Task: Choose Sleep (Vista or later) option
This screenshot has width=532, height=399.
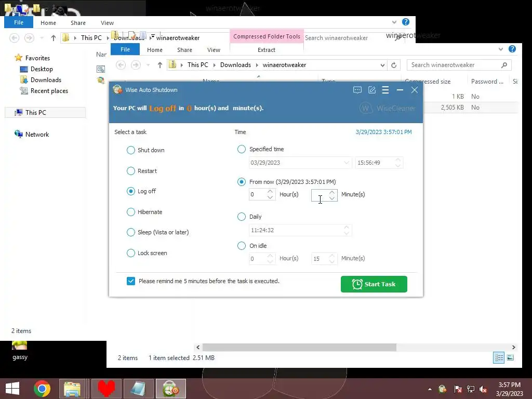Action: coord(130,232)
